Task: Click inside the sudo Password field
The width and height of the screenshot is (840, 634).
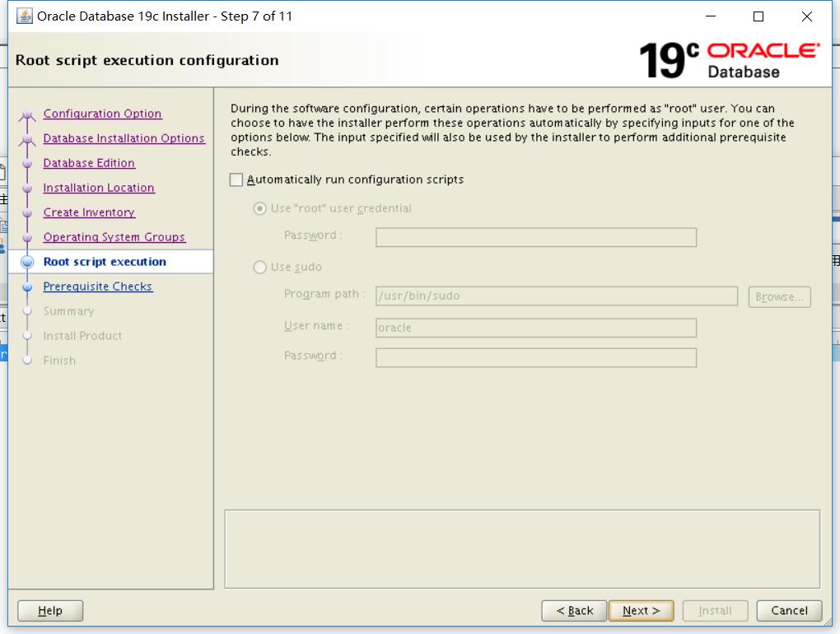Action: 535,356
